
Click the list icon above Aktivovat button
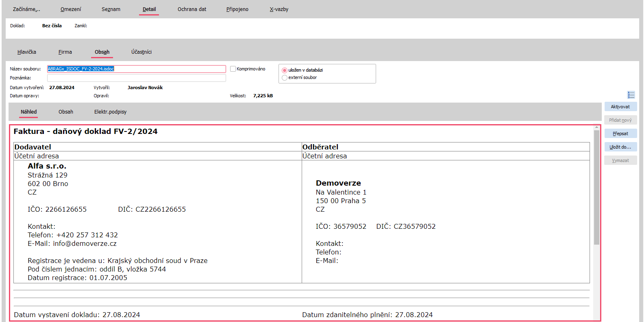pos(631,95)
